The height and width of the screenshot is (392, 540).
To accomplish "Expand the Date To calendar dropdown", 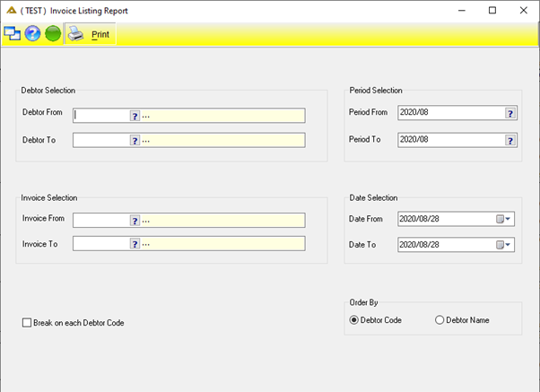I will coord(503,245).
